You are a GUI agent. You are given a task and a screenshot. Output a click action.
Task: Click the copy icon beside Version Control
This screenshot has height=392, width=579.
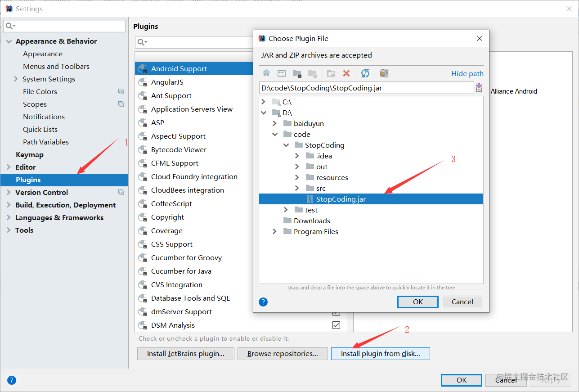(x=121, y=192)
